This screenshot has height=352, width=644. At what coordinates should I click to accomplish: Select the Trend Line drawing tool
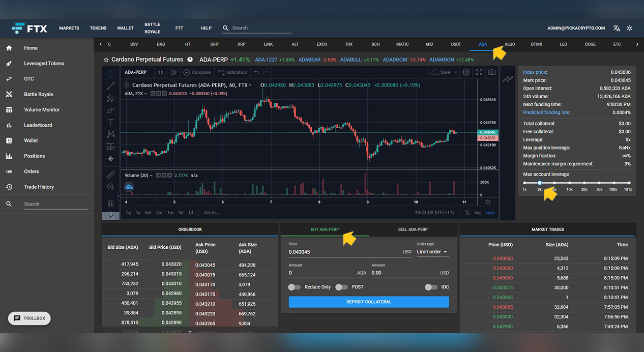point(110,86)
